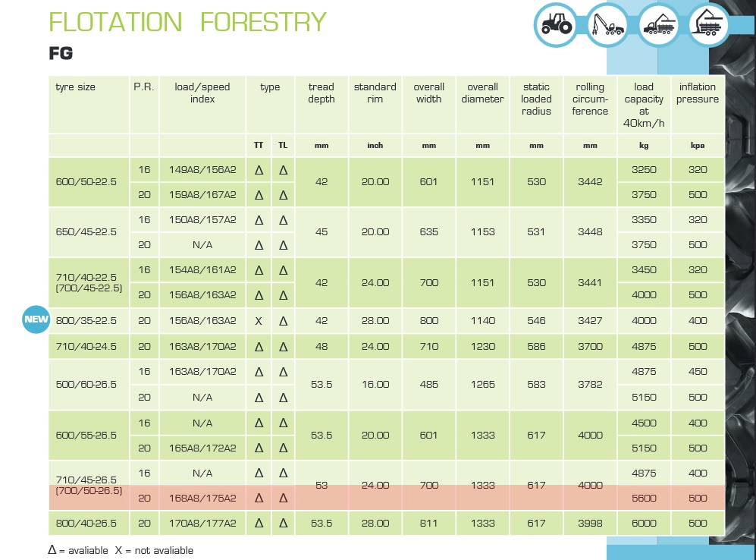Click the tractor icon at top
This screenshot has height=560, width=756.
click(557, 24)
